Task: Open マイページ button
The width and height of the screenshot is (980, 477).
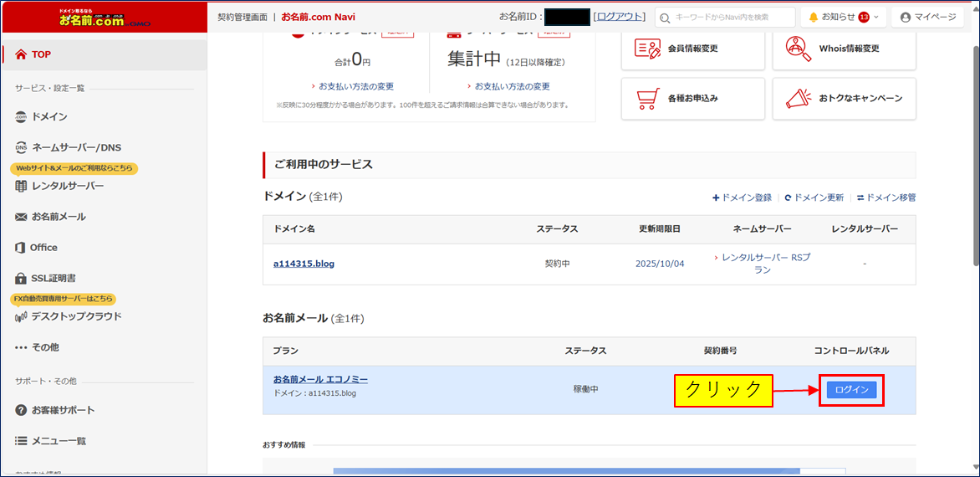Action: [x=926, y=18]
